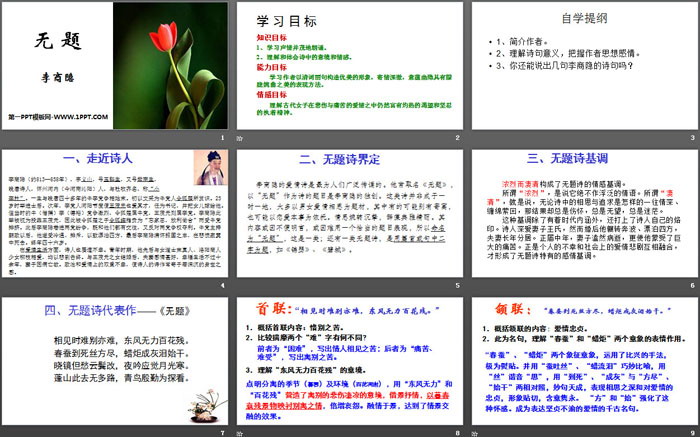Select slide 3 titled 自学提纲

coord(585,66)
